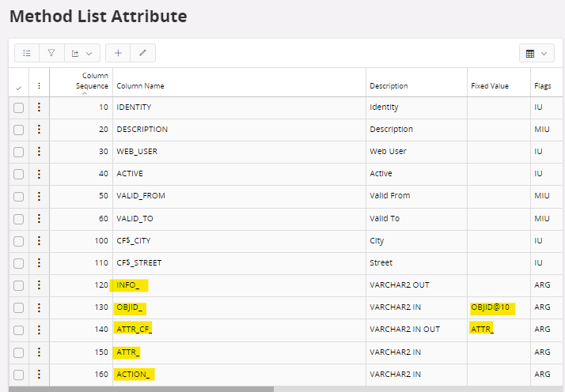
Task: Select the VALID_FROM row checkbox
Action: tap(19, 196)
